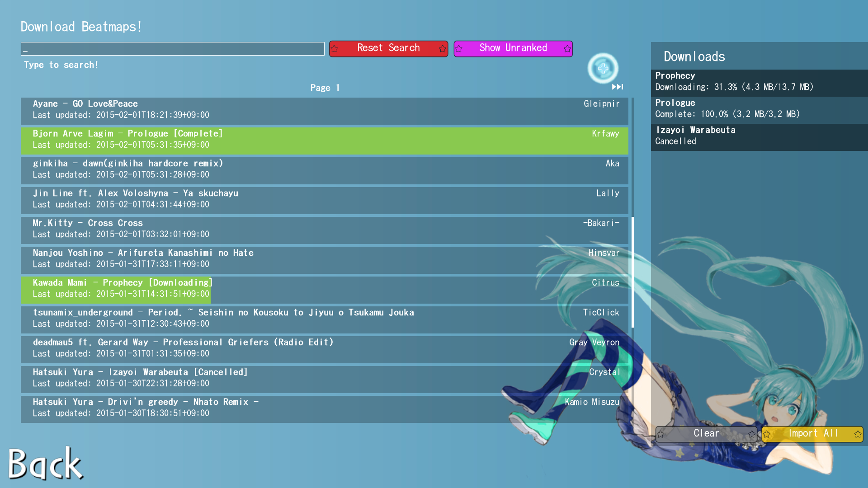
Task: Click the Prophecy download progress entry
Action: [x=759, y=83]
